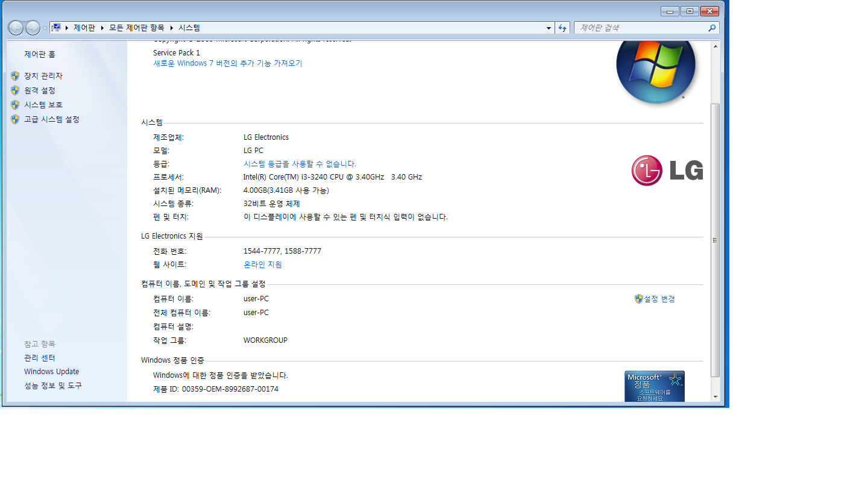Image resolution: width=868 pixels, height=488 pixels.
Task: Click the 'Windows 정품 인증' section heading
Action: 173,360
